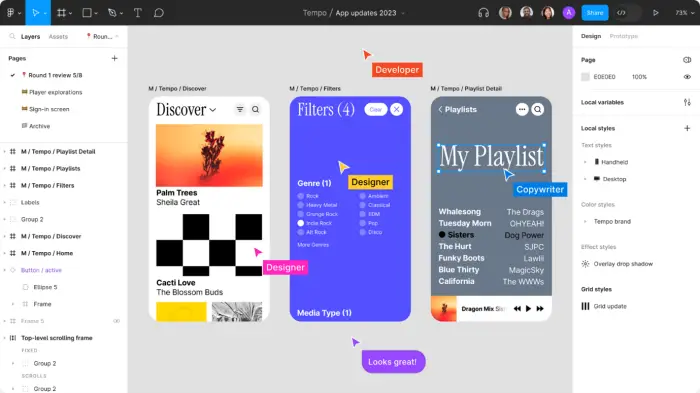Expand M / Tempo / Discover layer

coord(4,236)
